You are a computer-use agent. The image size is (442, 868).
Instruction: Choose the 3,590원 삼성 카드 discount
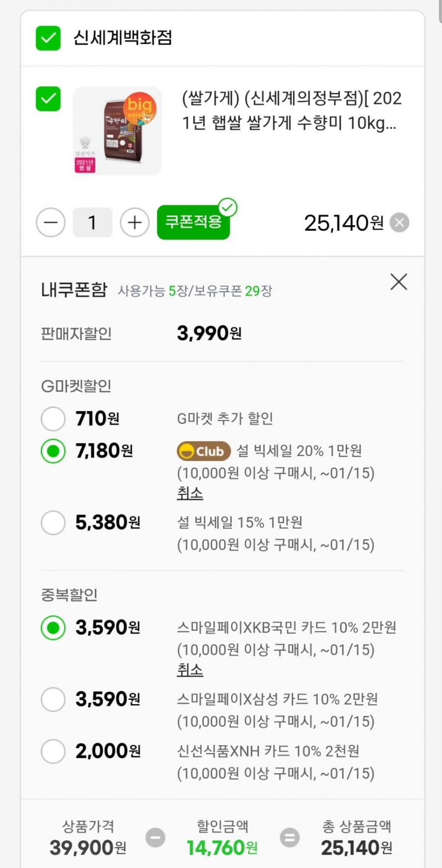pos(53,699)
